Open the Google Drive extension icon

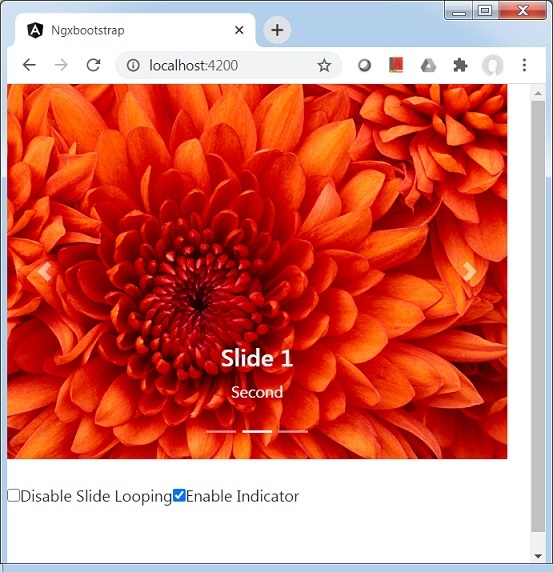pyautogui.click(x=428, y=66)
